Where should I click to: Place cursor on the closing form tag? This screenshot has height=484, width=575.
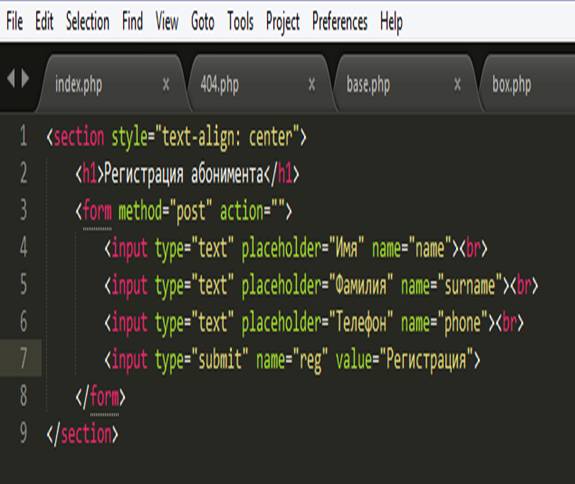pos(100,397)
